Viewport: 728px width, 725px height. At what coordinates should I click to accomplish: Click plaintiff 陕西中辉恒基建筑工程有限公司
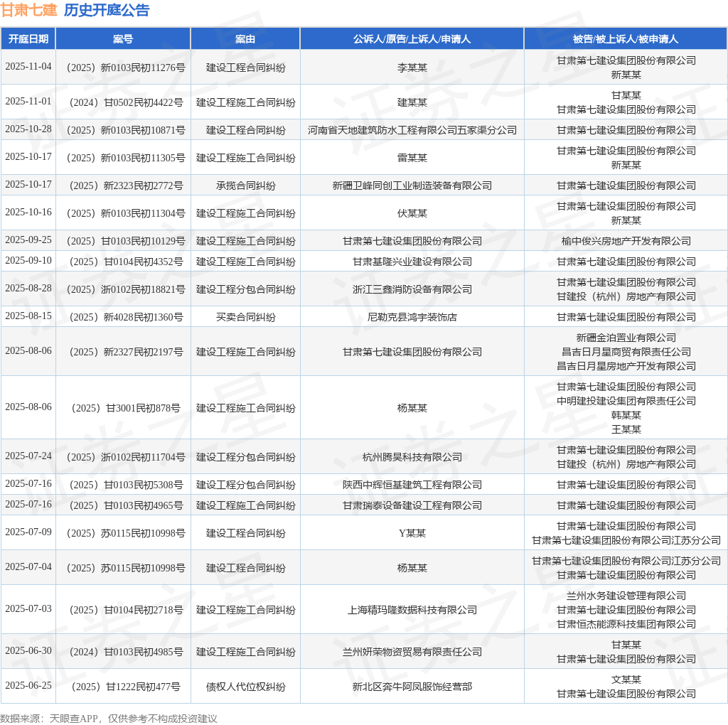click(x=412, y=485)
